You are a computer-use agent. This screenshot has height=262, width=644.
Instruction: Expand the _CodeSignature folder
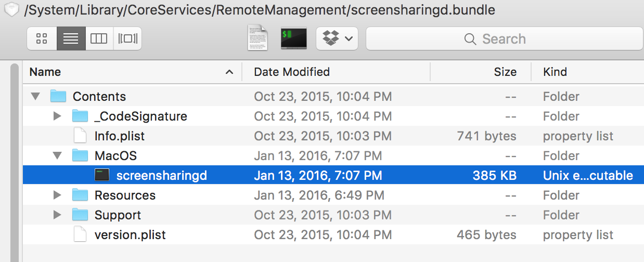57,116
